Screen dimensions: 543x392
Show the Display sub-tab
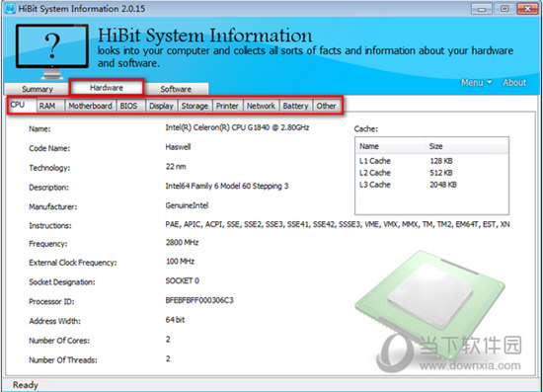(x=161, y=106)
